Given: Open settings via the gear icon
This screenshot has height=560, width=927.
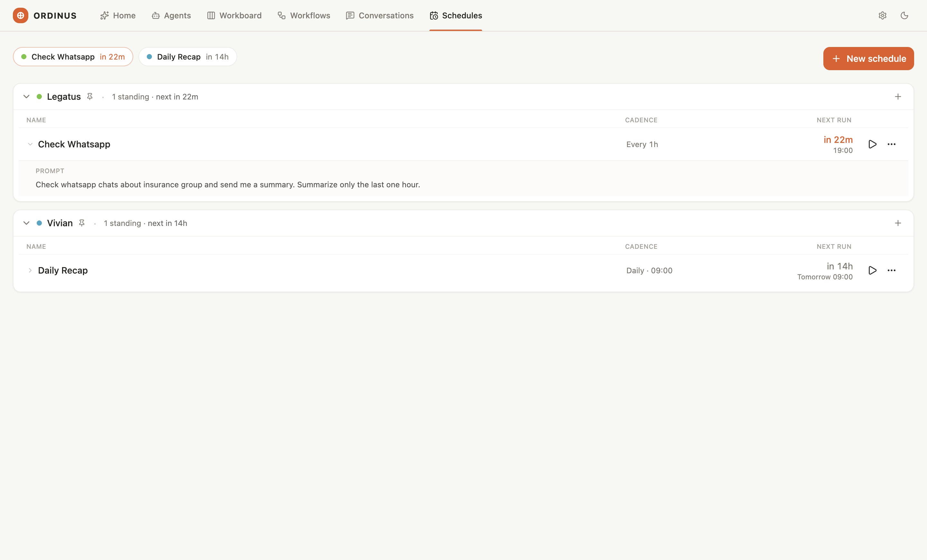Looking at the screenshot, I should coord(882,15).
